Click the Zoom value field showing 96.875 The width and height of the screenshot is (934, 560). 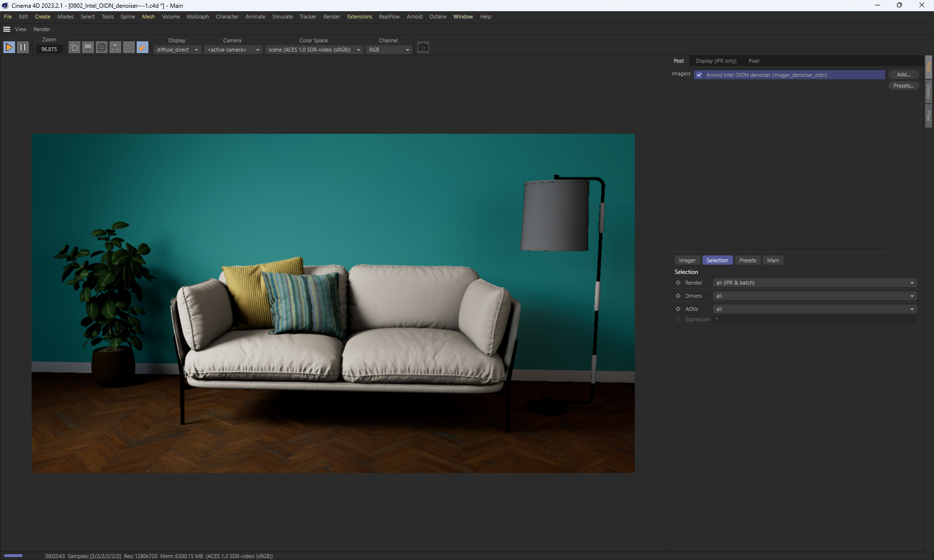click(x=49, y=49)
